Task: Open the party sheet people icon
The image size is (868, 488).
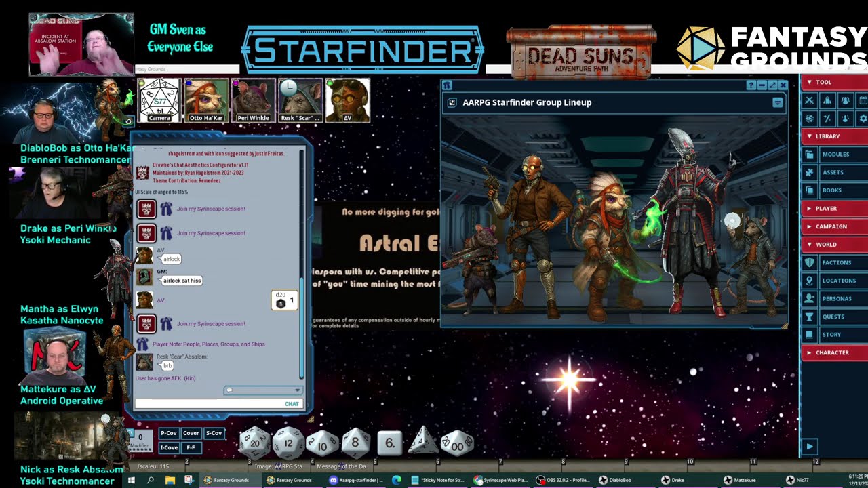Action: [x=845, y=100]
